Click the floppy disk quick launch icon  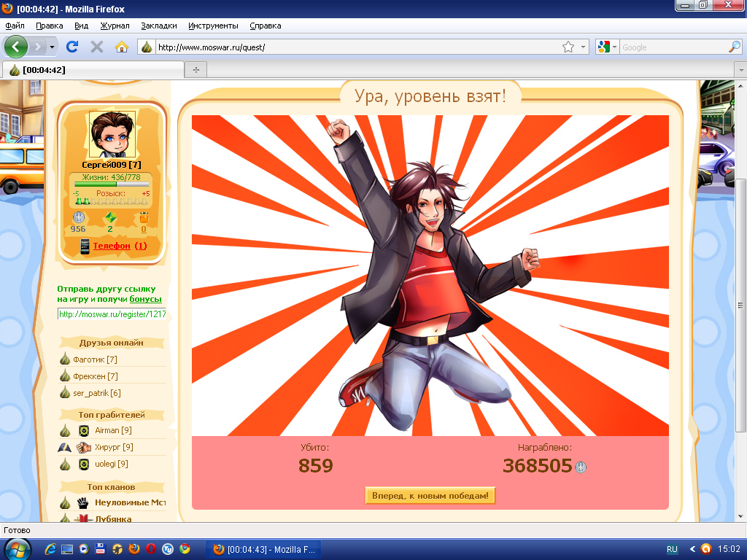pos(100,549)
